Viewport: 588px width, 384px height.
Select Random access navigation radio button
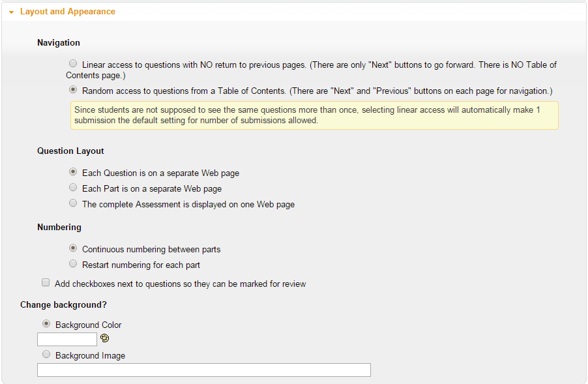(x=73, y=89)
